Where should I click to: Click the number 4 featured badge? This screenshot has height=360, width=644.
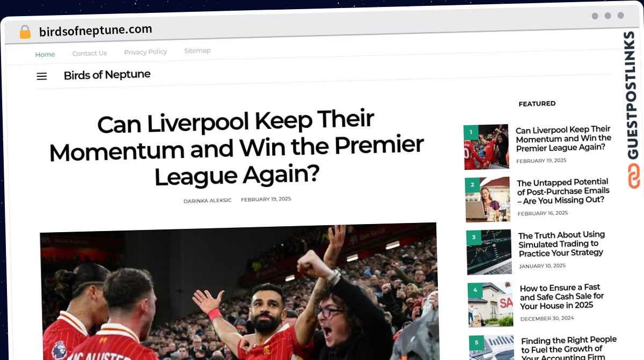tap(475, 290)
